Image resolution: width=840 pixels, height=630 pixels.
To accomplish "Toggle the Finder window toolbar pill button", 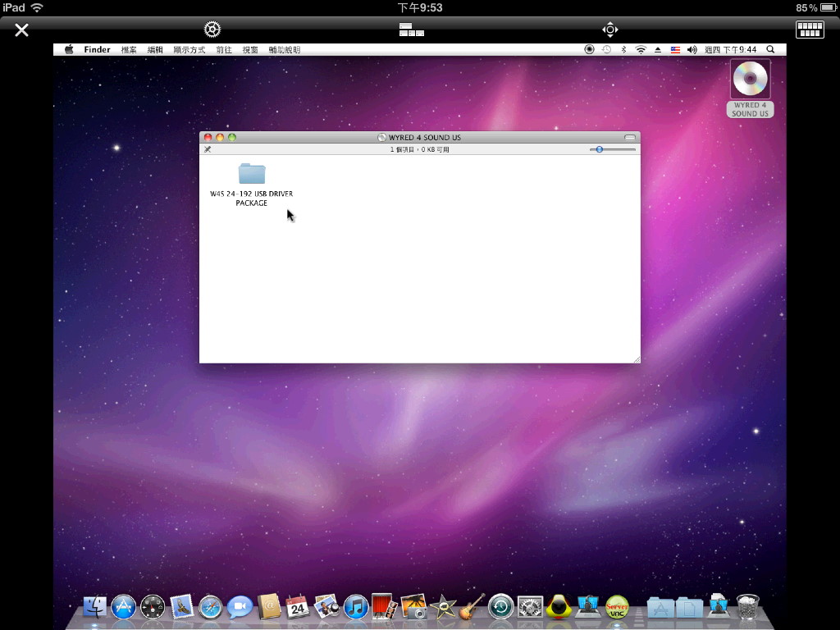I will pyautogui.click(x=630, y=138).
